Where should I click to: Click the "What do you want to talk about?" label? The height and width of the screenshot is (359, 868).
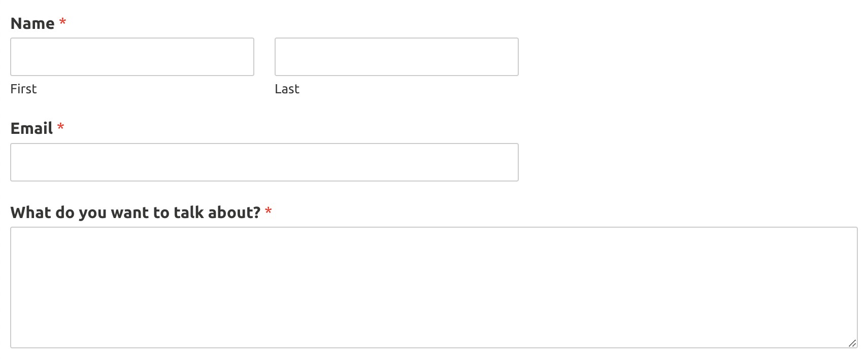click(135, 212)
